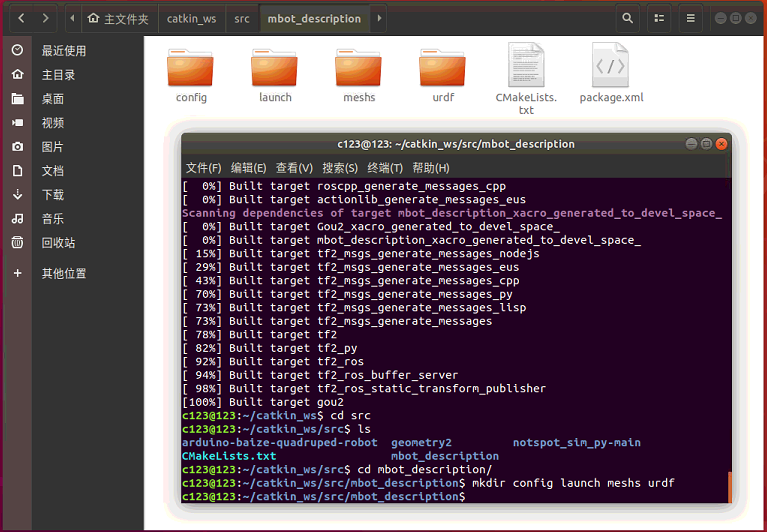This screenshot has width=767, height=532.
Task: Minimize the file manager window
Action: (721, 18)
